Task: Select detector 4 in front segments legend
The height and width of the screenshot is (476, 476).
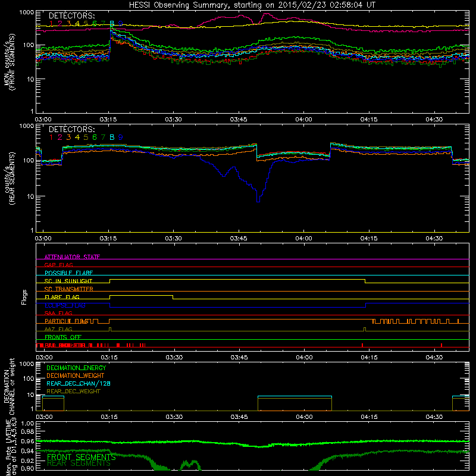Action: (77, 24)
